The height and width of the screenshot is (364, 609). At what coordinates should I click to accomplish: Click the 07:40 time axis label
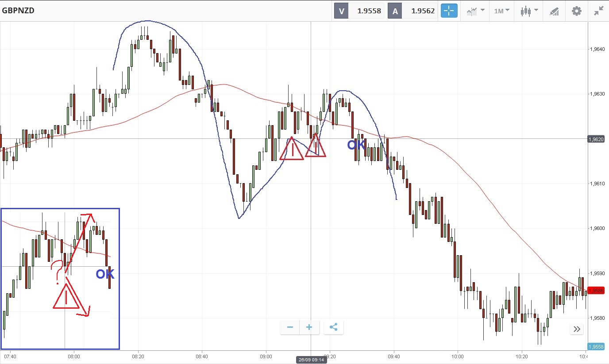pyautogui.click(x=10, y=356)
